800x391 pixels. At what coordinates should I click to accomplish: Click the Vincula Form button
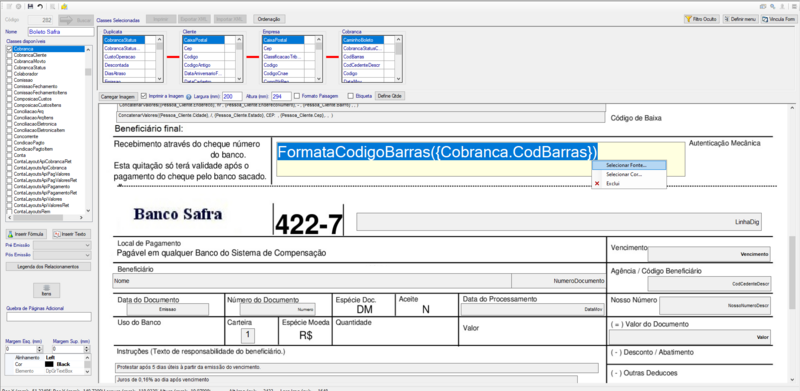tap(779, 19)
